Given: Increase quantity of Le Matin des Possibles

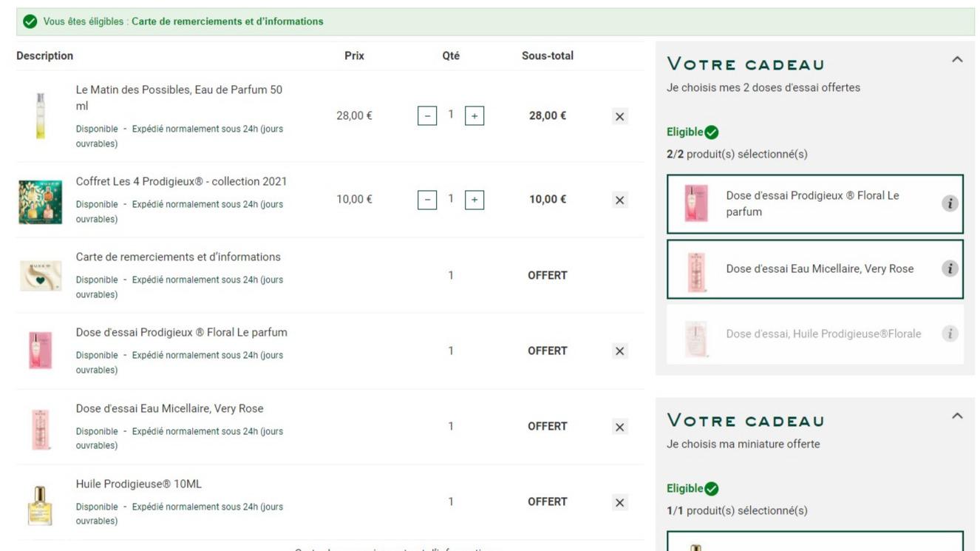Looking at the screenshot, I should [x=474, y=116].
